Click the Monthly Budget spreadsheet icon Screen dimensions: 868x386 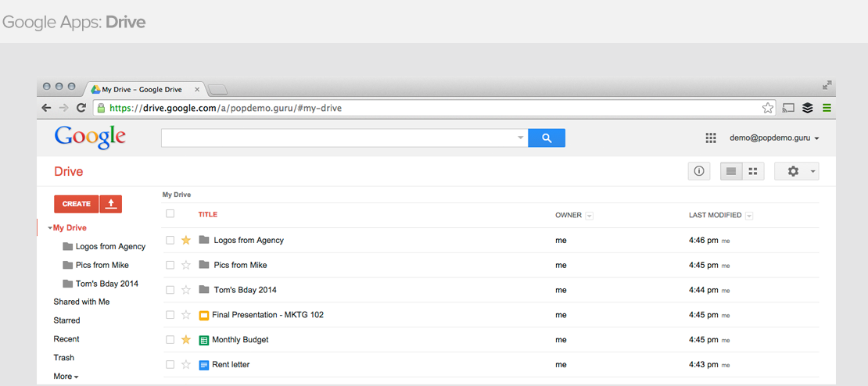(204, 340)
